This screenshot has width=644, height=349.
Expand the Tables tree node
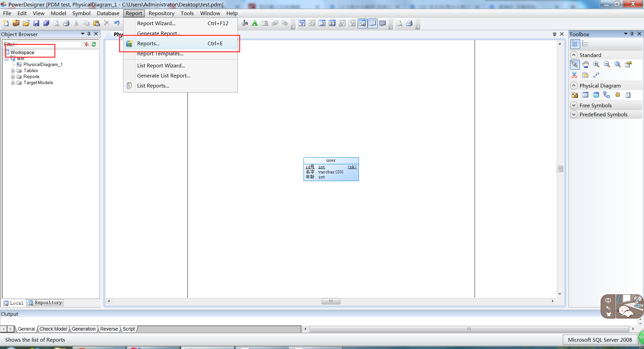(x=13, y=71)
